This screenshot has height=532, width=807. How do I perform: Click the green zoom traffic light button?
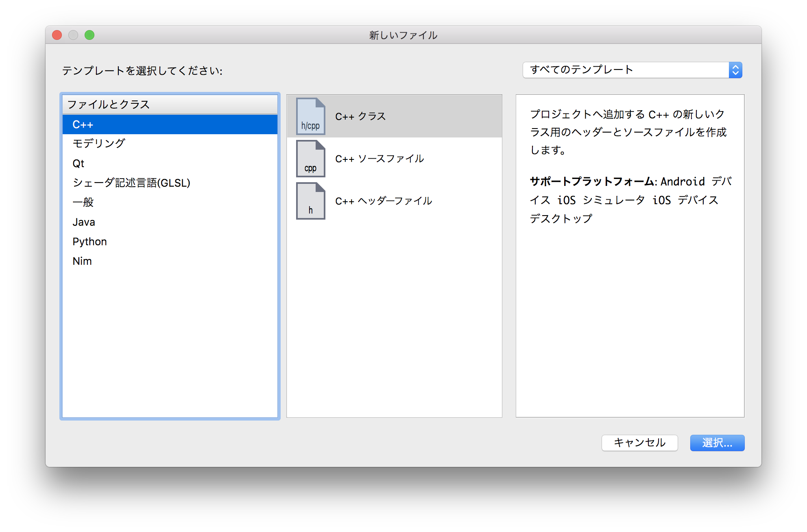89,35
